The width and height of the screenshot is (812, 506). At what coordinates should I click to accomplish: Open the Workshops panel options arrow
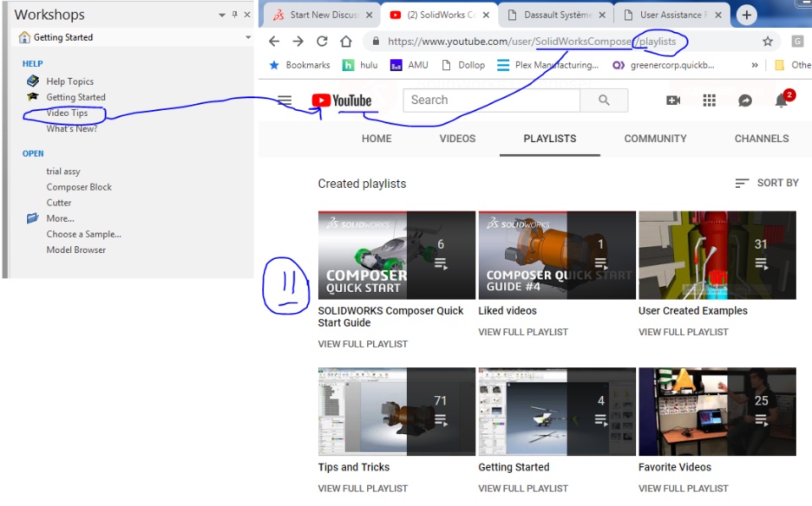222,15
